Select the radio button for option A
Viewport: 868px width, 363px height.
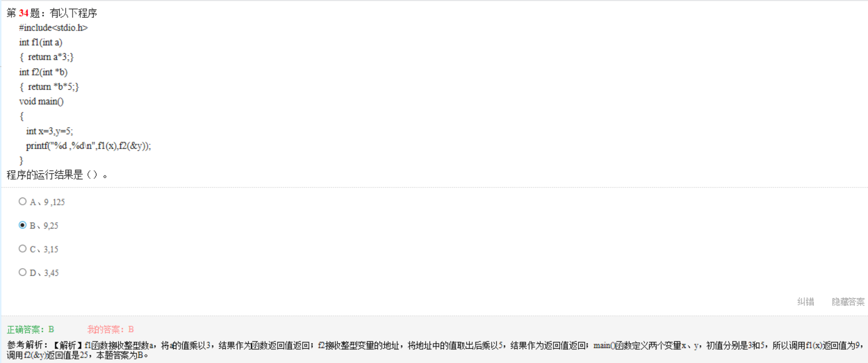point(23,202)
